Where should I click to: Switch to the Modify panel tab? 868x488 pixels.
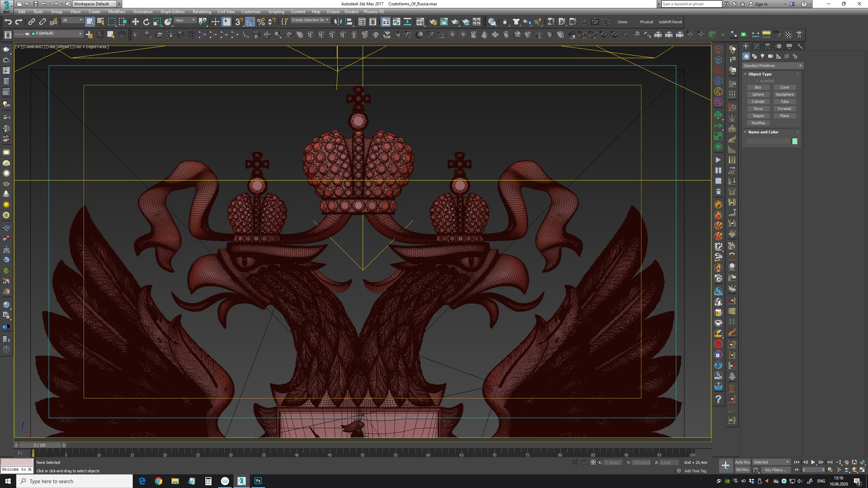[x=757, y=46]
